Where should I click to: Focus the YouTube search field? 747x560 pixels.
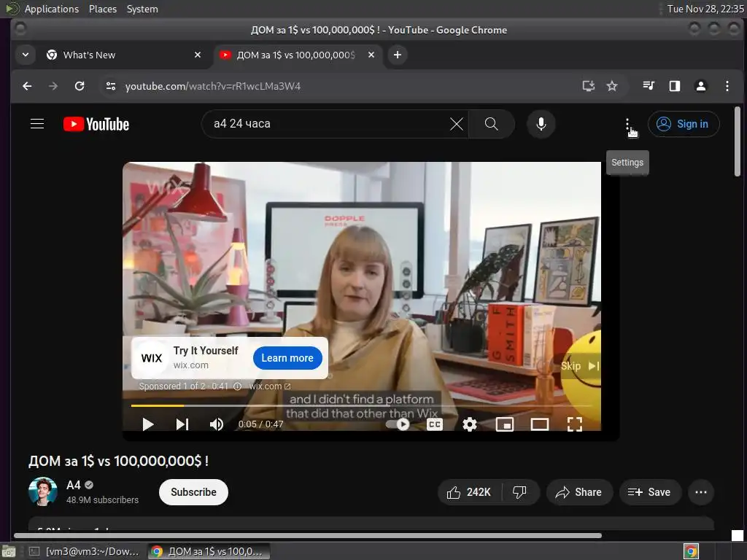coord(329,124)
